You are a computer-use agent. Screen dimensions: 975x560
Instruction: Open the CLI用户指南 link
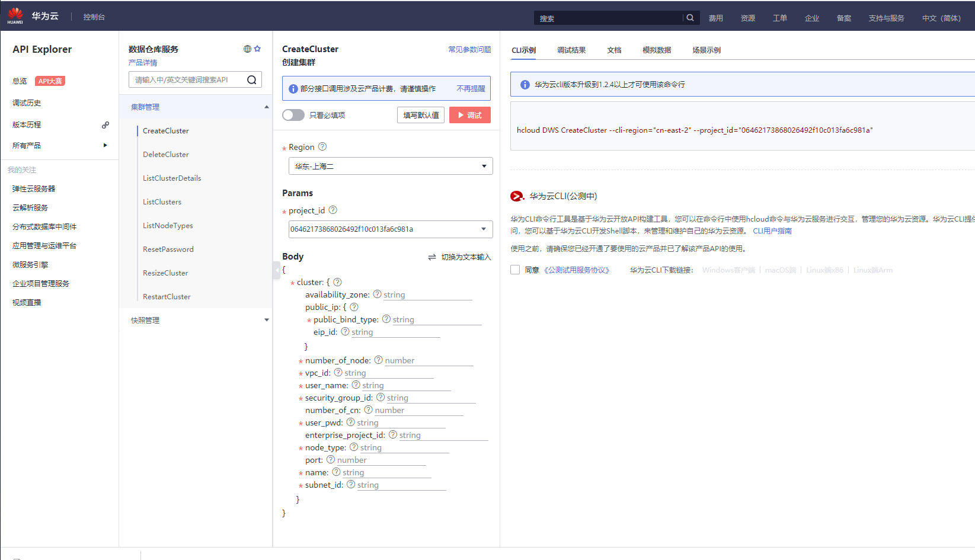tap(772, 231)
